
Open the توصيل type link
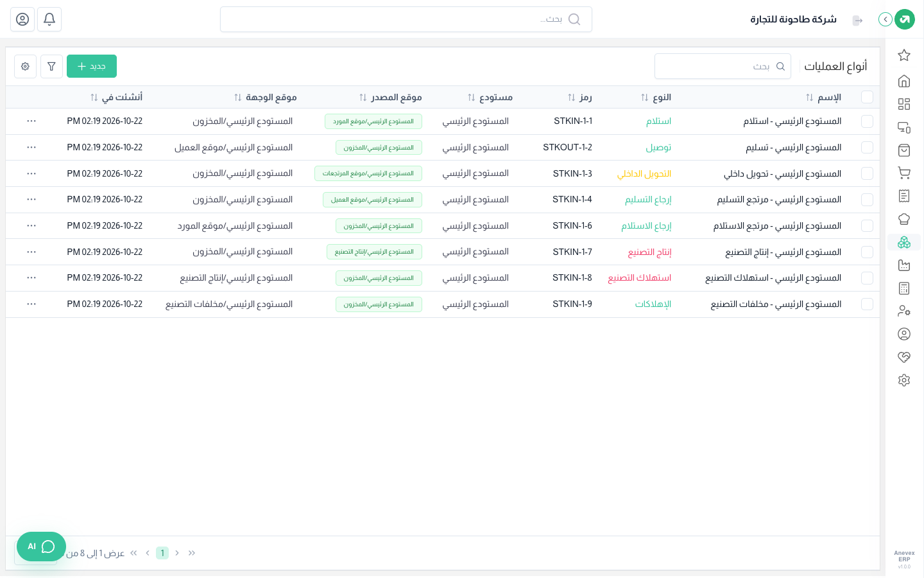pyautogui.click(x=659, y=147)
